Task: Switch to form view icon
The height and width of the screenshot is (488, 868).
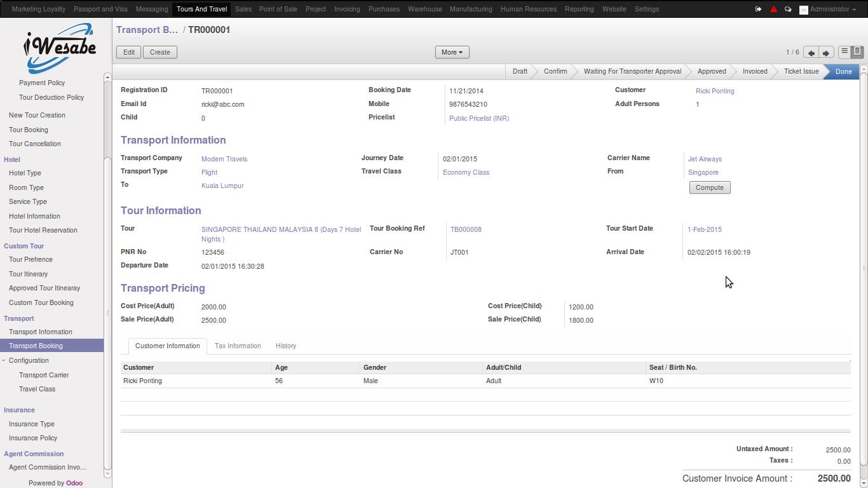Action: click(x=857, y=51)
